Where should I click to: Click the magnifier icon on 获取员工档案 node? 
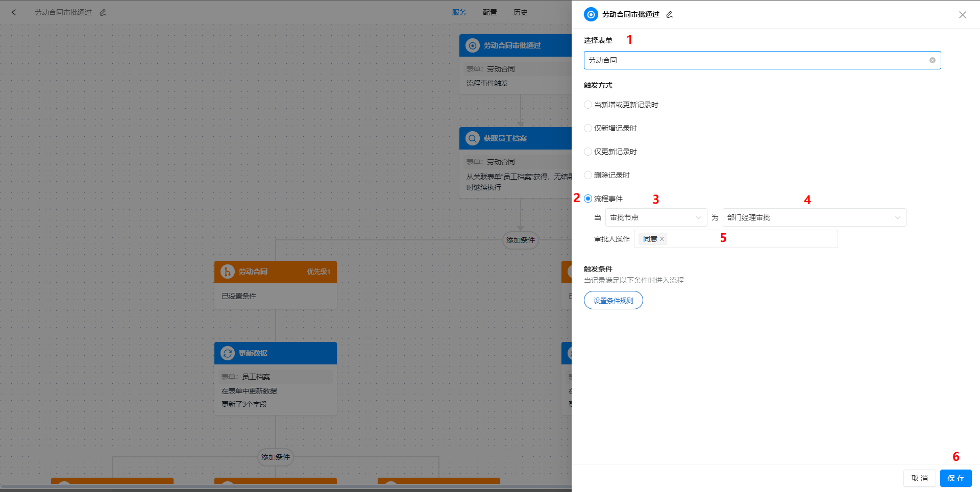[x=472, y=138]
